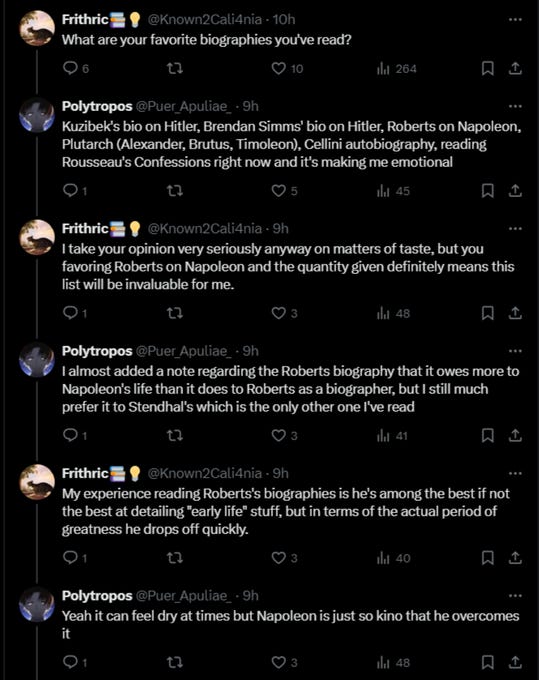Screen dimensions: 539x680
Task: Open @Known2Cali4nia handle in the top tweet
Action: (x=205, y=20)
